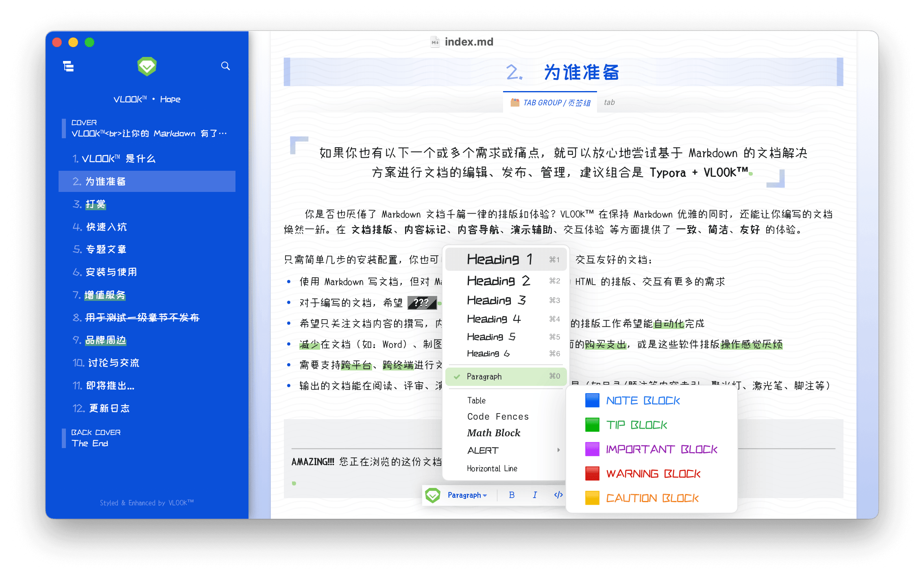Insert inline code with the code icon

tap(558, 495)
